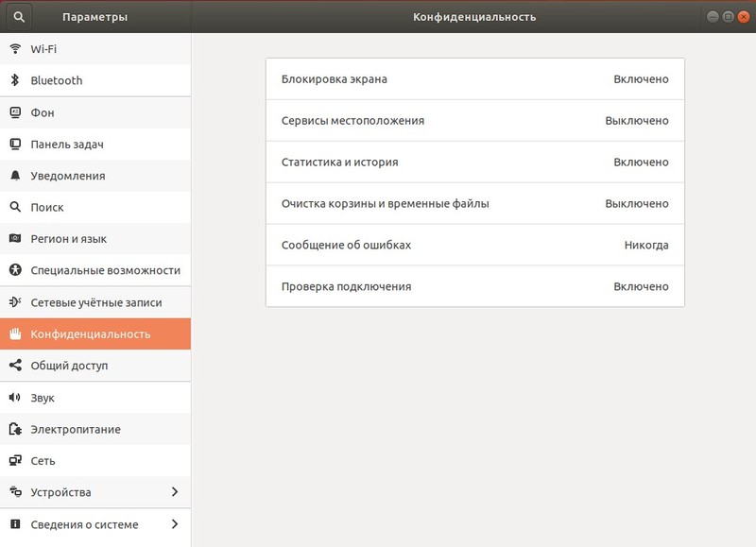Image resolution: width=756 pixels, height=547 pixels.
Task: Click the Bluetooth icon in the sidebar
Action: tap(16, 80)
